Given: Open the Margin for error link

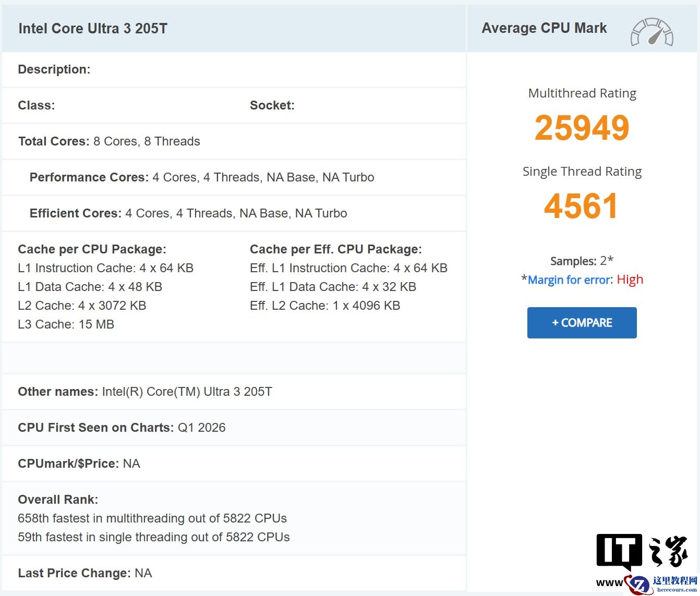Looking at the screenshot, I should [x=569, y=279].
